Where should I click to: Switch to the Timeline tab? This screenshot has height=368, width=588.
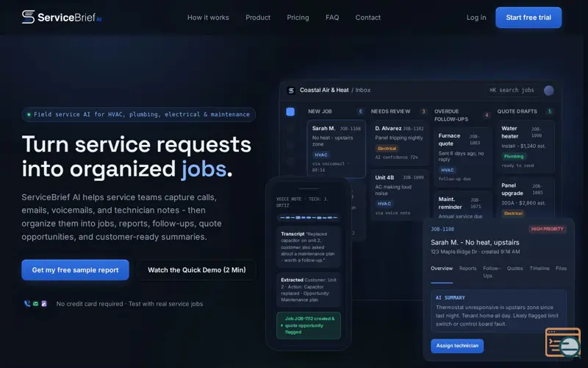tap(539, 269)
